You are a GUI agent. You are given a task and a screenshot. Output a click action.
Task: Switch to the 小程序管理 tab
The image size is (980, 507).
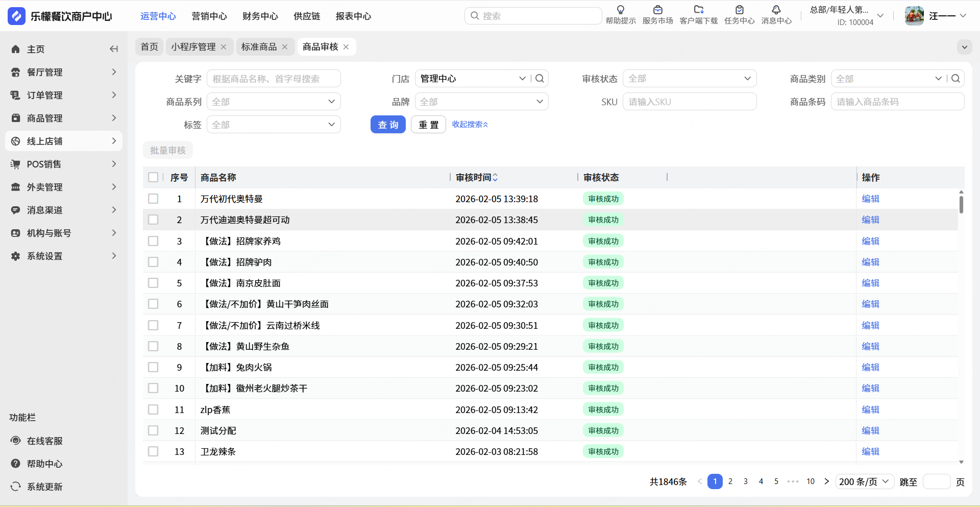[193, 47]
